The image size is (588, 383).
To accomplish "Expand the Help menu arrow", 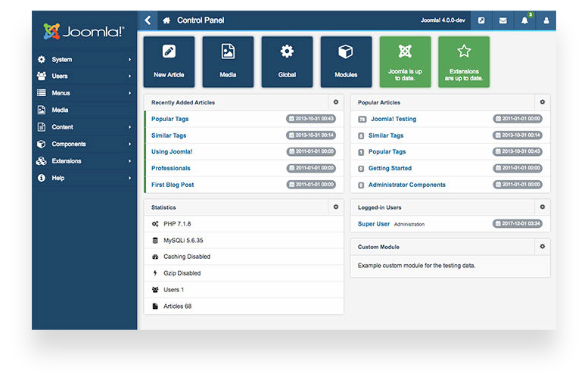I will pyautogui.click(x=129, y=178).
